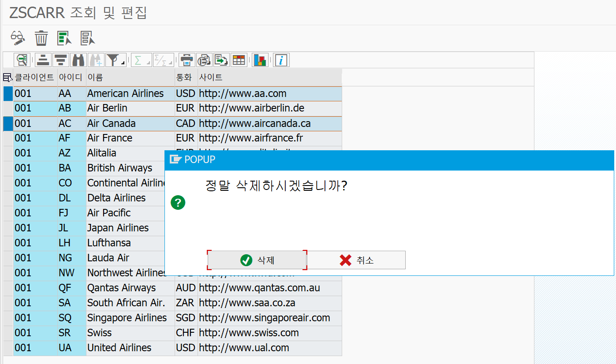Click the Subtotals sigma-fraction icon
Screen dimensions: 616x364
point(160,59)
